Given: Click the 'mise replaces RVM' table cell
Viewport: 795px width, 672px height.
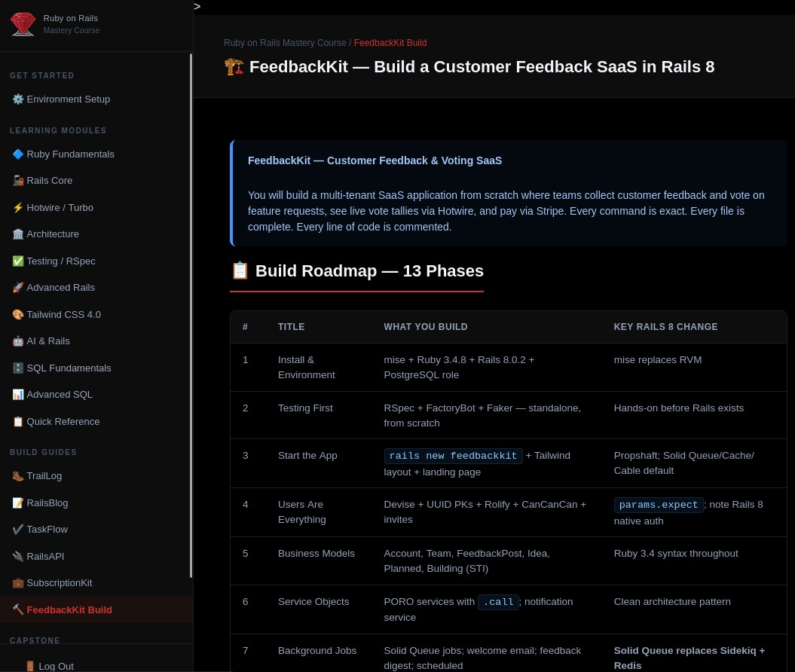Looking at the screenshot, I should pyautogui.click(x=694, y=368).
